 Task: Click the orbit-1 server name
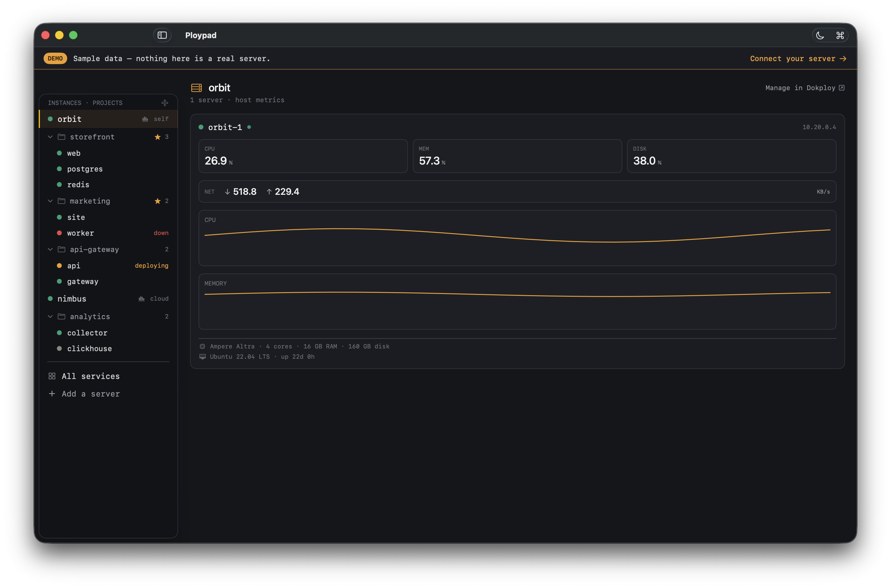point(225,128)
